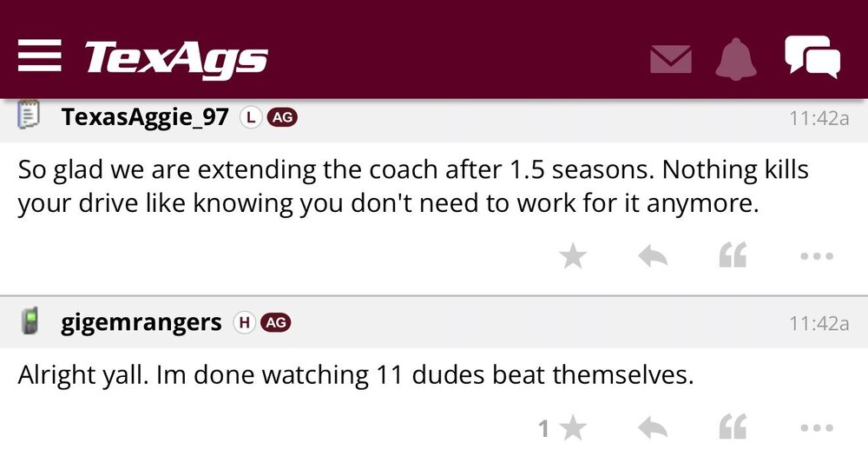Open the hamburger navigation menu
Viewport: 868px width, 456px height.
point(39,56)
